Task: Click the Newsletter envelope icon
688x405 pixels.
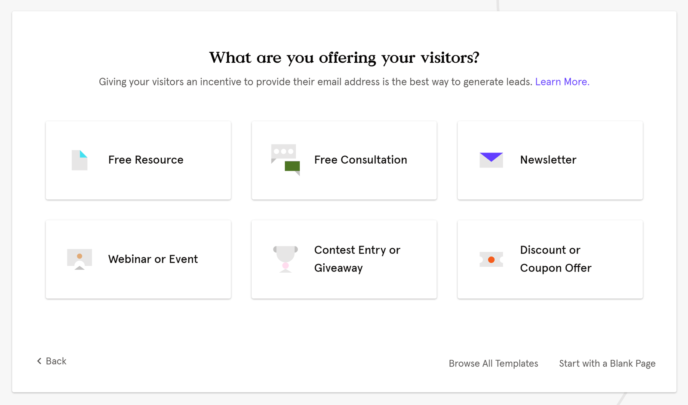Action: [491, 160]
